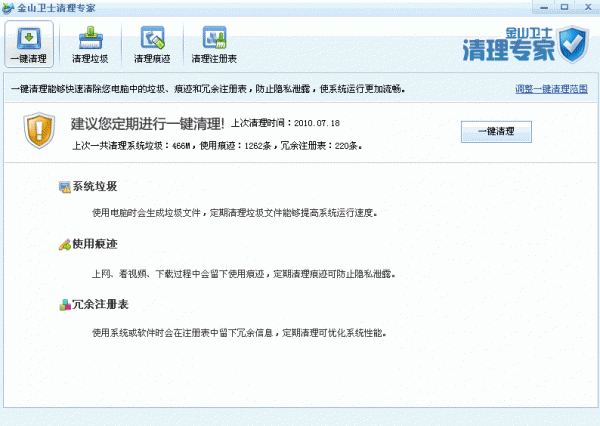600x426 pixels.
Task: Click the orange warning shield icon
Action: point(39,130)
